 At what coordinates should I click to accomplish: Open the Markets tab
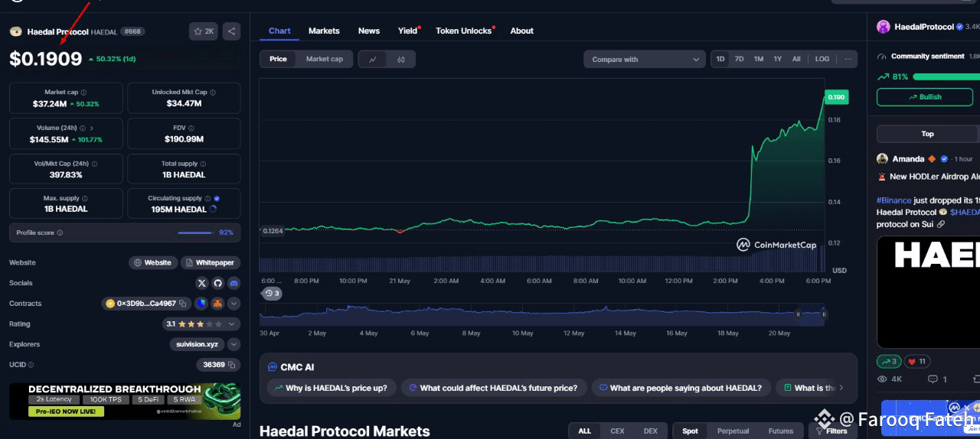click(x=324, y=31)
